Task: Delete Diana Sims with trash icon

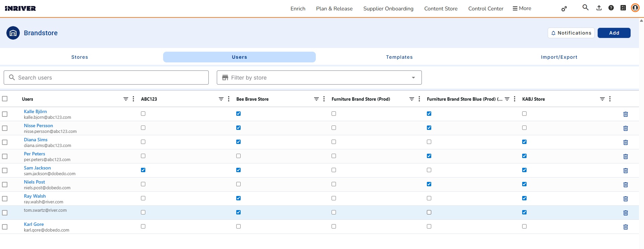Action: click(x=626, y=142)
